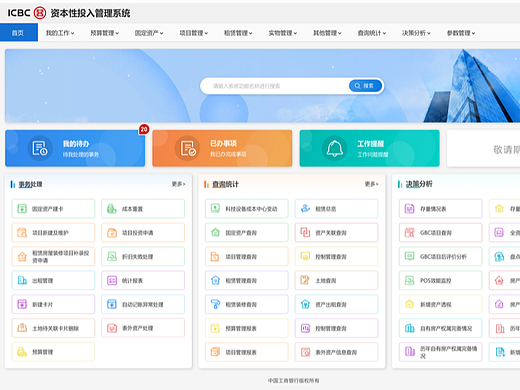Open 租赁房屋装修项目补录投资申请 house icon
The height and width of the screenshot is (390, 520).
pos(22,257)
